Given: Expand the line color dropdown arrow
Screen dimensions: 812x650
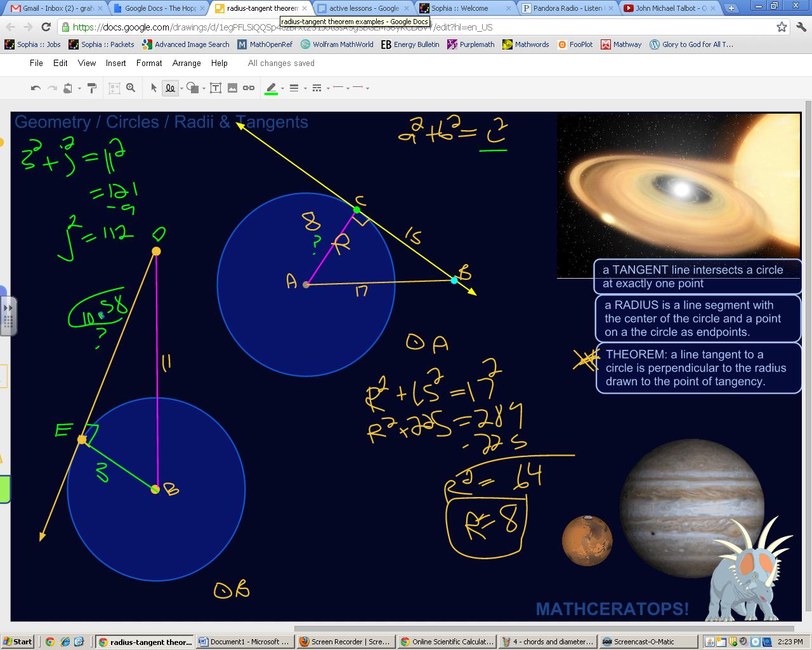Looking at the screenshot, I should pos(282,89).
